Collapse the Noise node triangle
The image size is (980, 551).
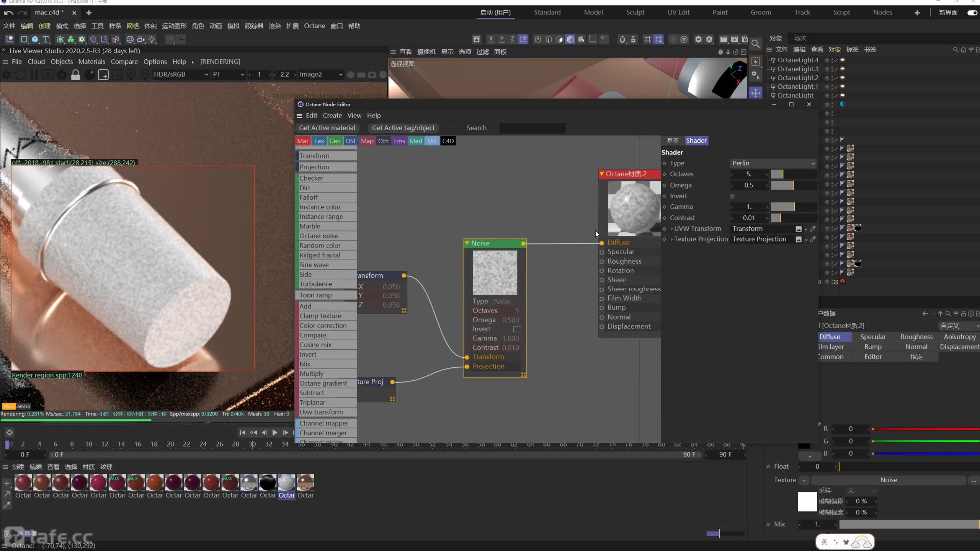click(467, 243)
